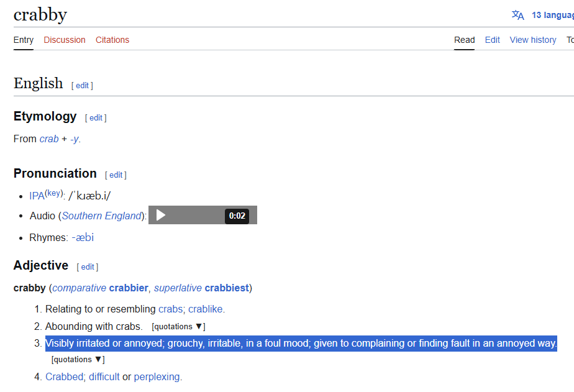The height and width of the screenshot is (392, 574).
Task: Switch to the Entry tab
Action: 24,40
